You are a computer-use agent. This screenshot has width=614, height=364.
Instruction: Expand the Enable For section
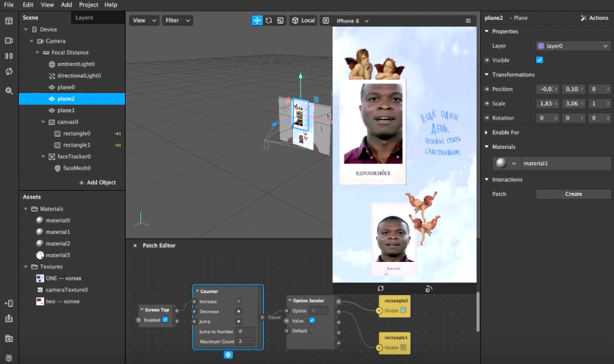pos(487,133)
